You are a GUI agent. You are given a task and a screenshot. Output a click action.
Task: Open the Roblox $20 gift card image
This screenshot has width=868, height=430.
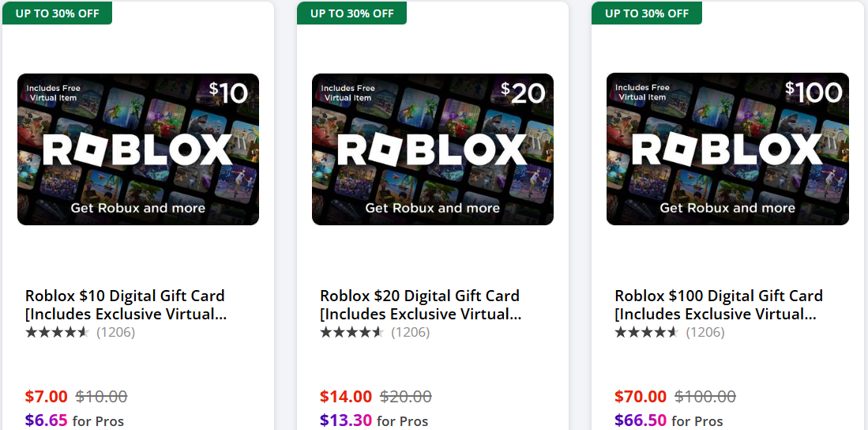(433, 149)
